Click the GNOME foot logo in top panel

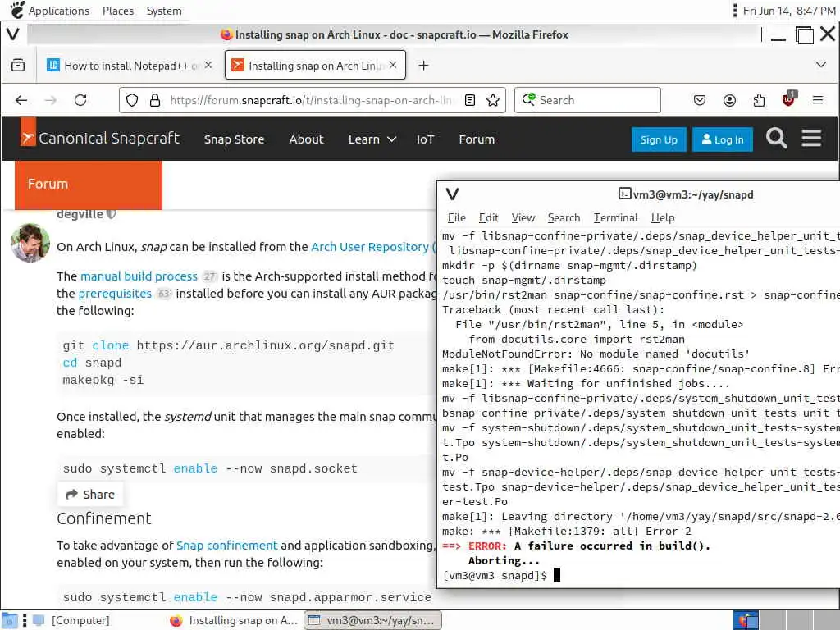click(x=17, y=10)
